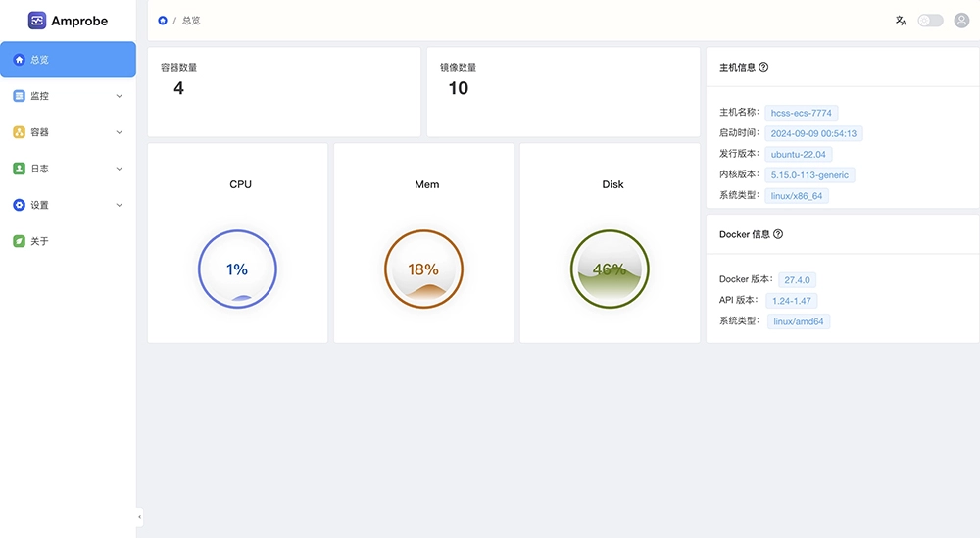Click the 容器 sidebar icon
This screenshot has width=980, height=538.
19,132
